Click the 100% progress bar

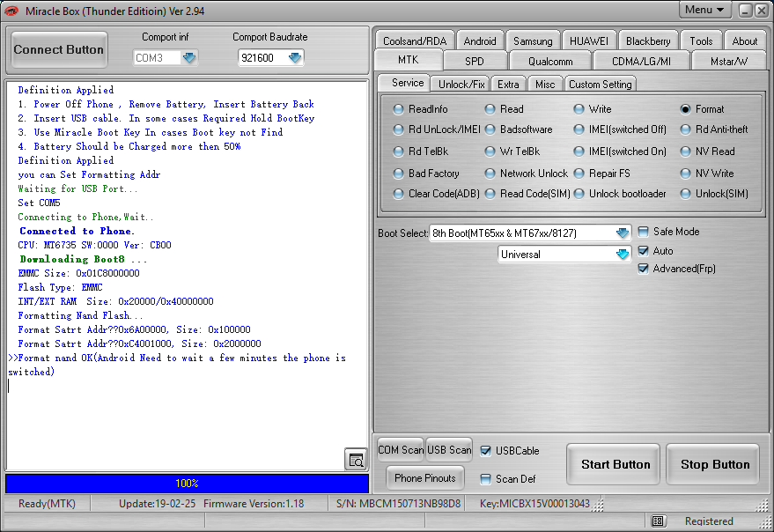187,483
